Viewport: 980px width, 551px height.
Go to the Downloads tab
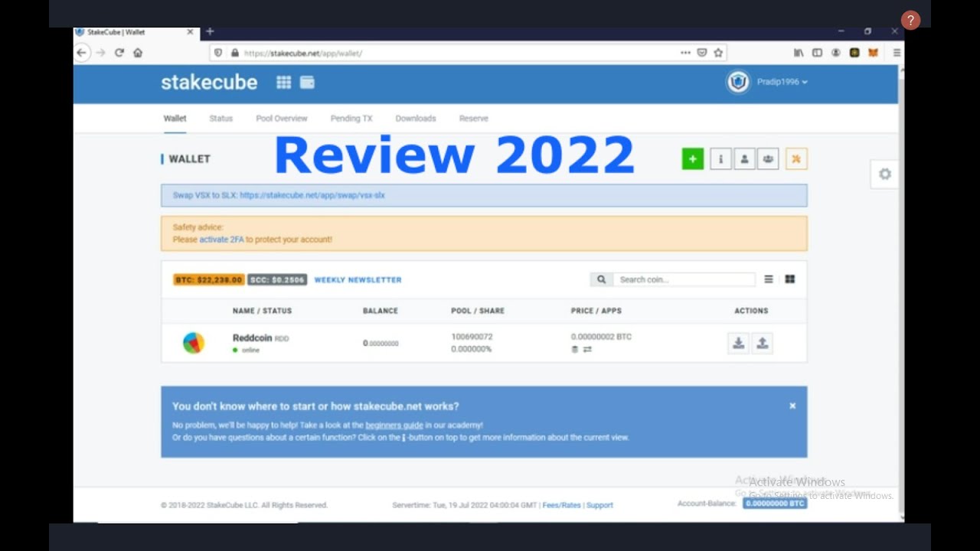tap(416, 119)
